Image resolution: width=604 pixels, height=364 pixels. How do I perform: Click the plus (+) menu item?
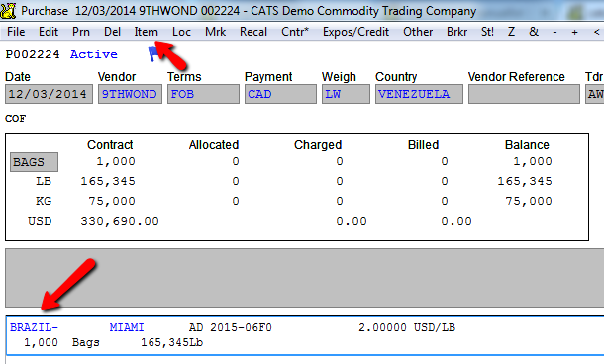click(574, 32)
